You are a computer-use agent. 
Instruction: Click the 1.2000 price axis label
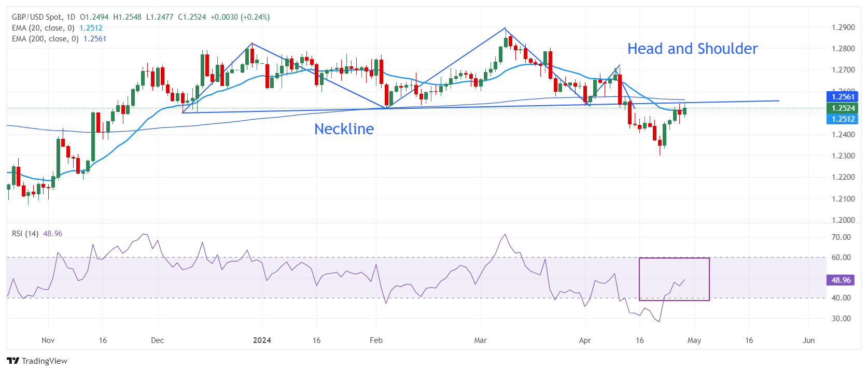click(843, 220)
